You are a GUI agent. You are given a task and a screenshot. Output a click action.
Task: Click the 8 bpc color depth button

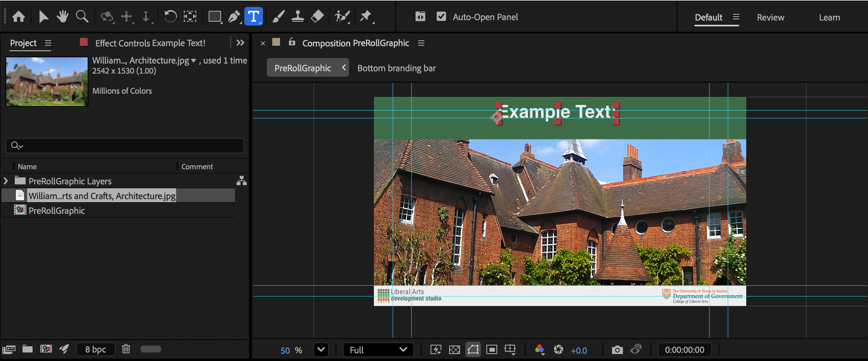pyautogui.click(x=95, y=349)
